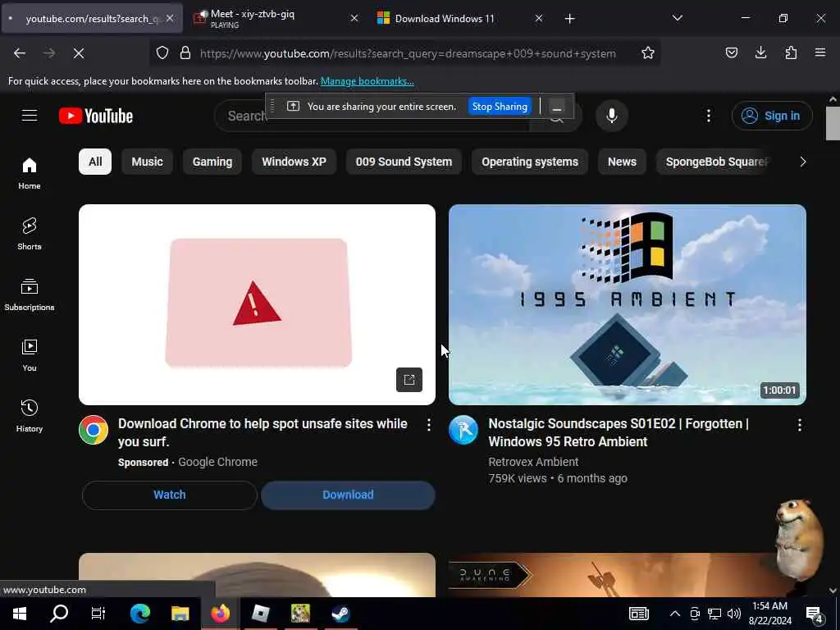Open Firefox extensions menu
Screen dimensions: 840x630
791,52
